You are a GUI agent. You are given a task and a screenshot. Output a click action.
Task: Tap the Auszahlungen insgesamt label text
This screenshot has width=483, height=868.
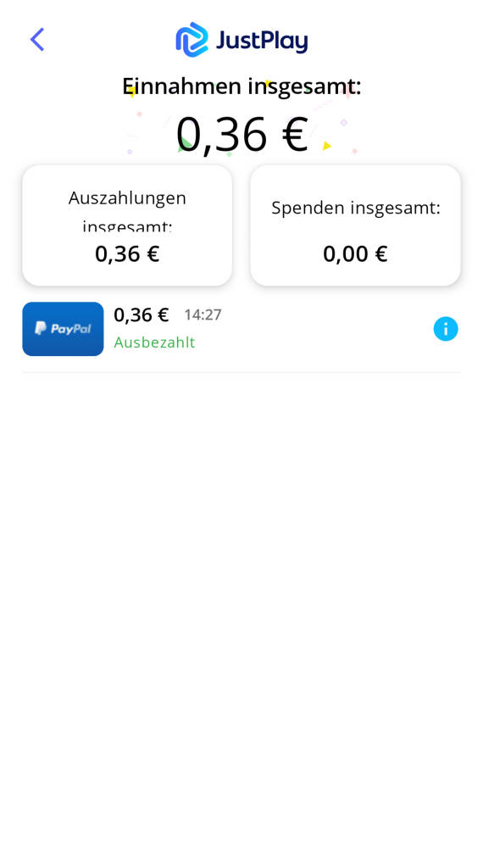(x=127, y=212)
